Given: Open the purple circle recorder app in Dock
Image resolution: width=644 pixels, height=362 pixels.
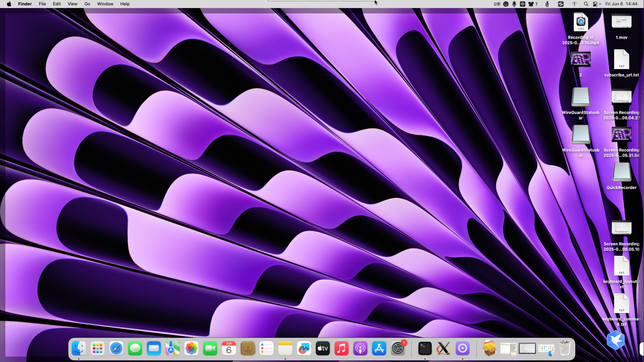Looking at the screenshot, I should [x=462, y=349].
